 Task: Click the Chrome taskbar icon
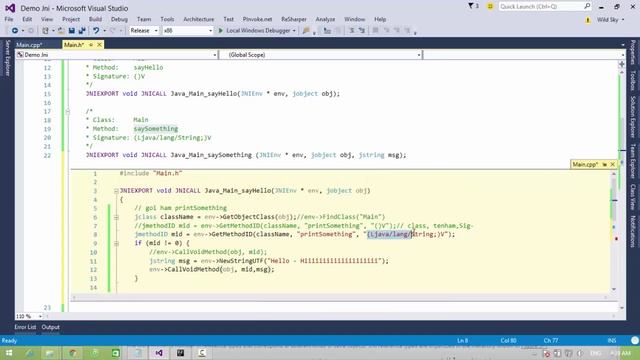(73, 353)
